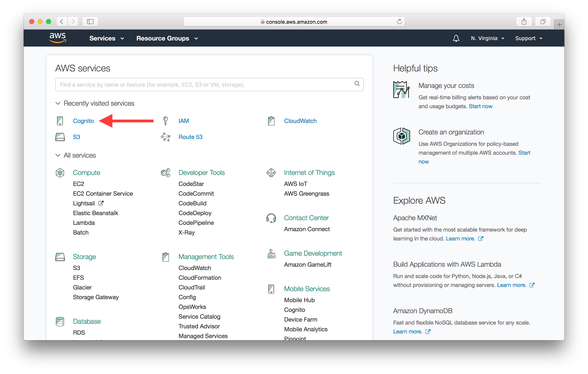Click the Internet of Things icon
Screen dimensions: 588x374
(271, 173)
